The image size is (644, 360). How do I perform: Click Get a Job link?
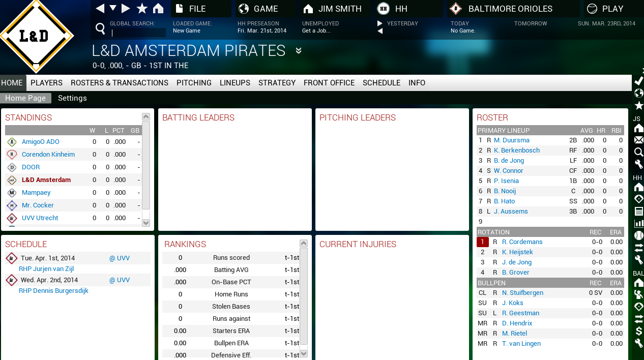(x=316, y=31)
